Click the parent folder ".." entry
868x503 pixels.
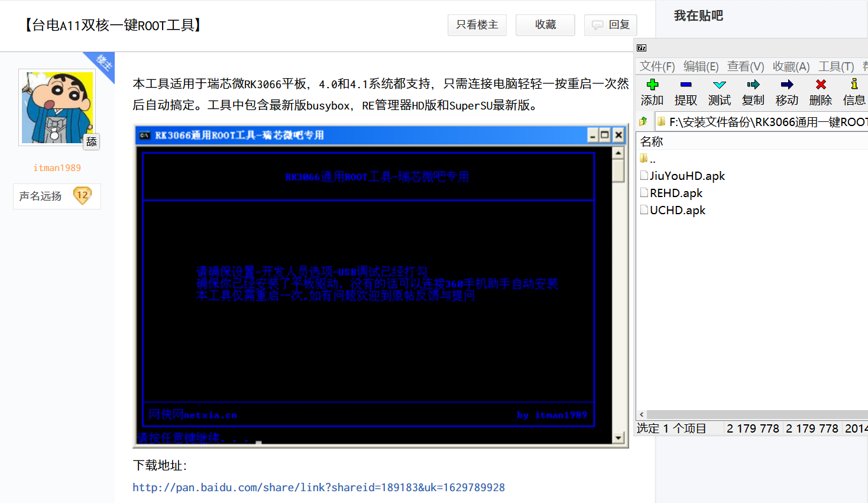click(647, 159)
